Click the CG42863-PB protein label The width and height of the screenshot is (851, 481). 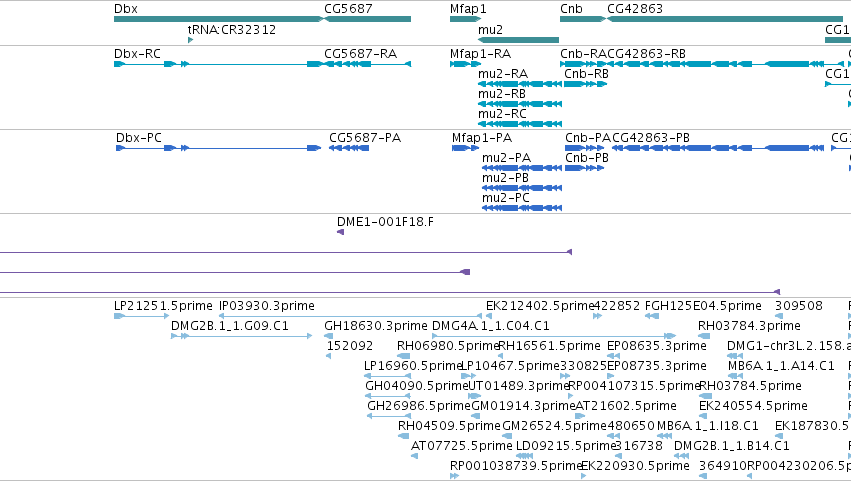[651, 138]
